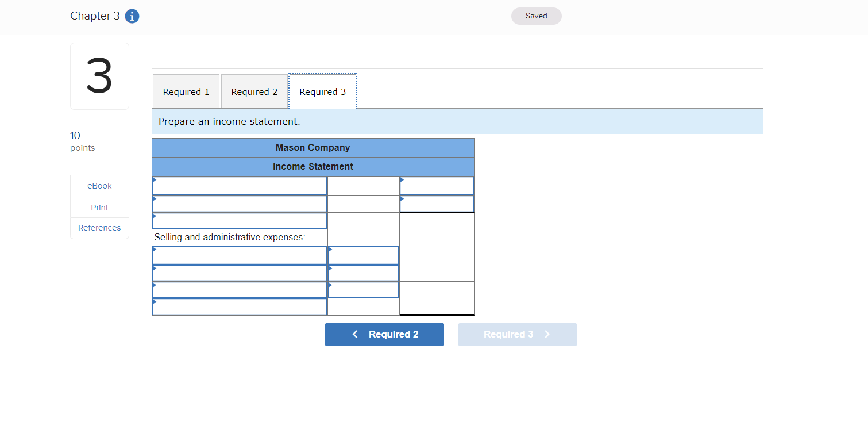Switch to the Required 2 tab
Screen dimensions: 868x425
pyautogui.click(x=253, y=91)
